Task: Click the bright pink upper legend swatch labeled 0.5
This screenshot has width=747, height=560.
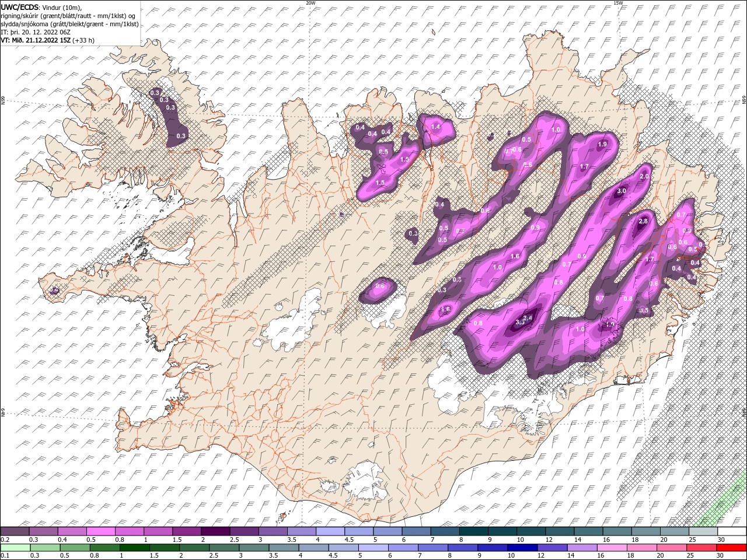Action: coord(101,531)
